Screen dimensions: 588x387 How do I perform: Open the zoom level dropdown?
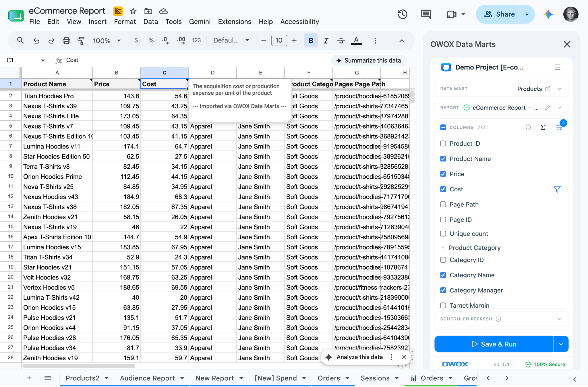point(107,41)
